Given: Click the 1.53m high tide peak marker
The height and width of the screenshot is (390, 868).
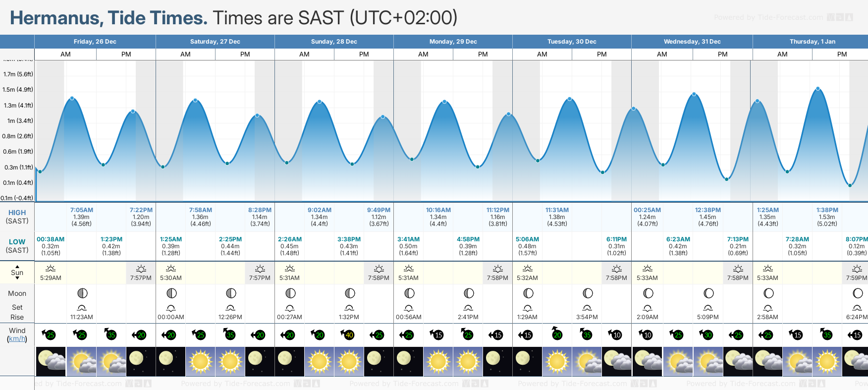Looking at the screenshot, I should tap(818, 89).
